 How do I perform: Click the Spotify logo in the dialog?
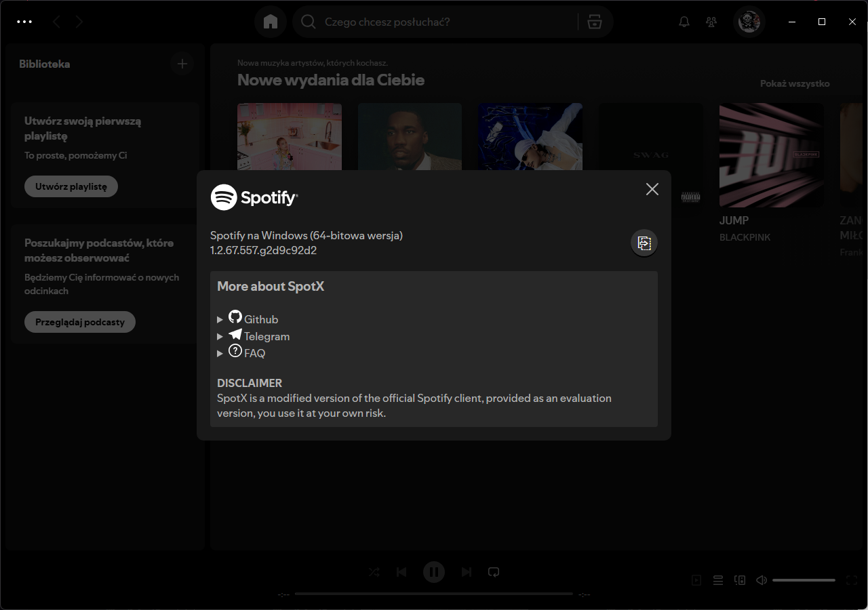click(254, 197)
